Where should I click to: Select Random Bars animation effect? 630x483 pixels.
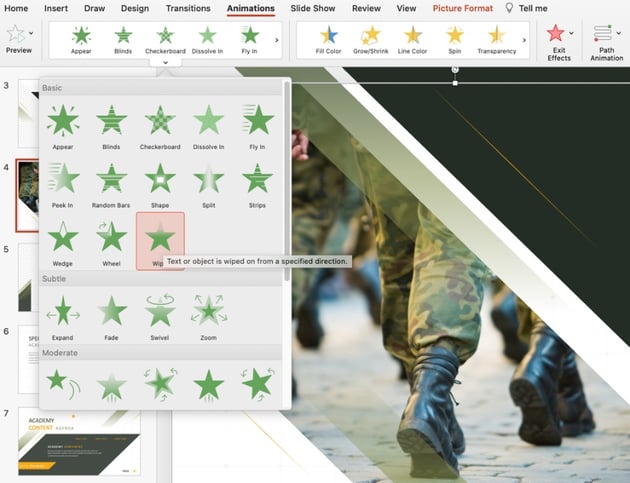coord(112,181)
